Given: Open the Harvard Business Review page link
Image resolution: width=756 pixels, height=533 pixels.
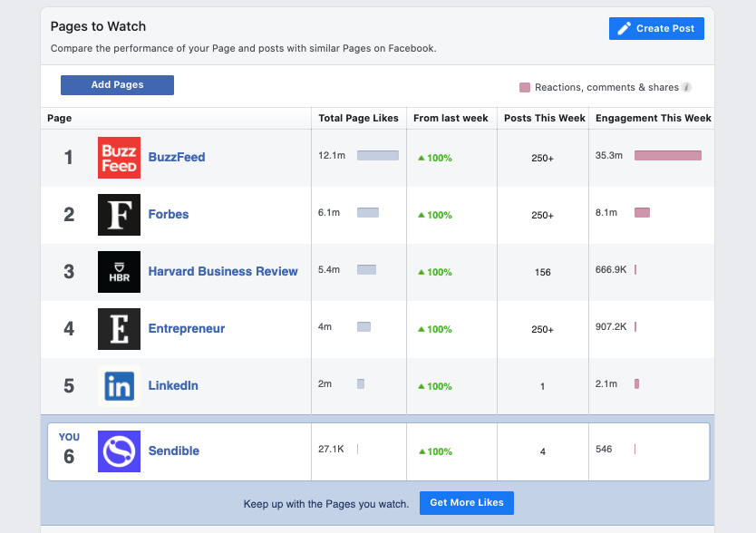Looking at the screenshot, I should point(224,272).
